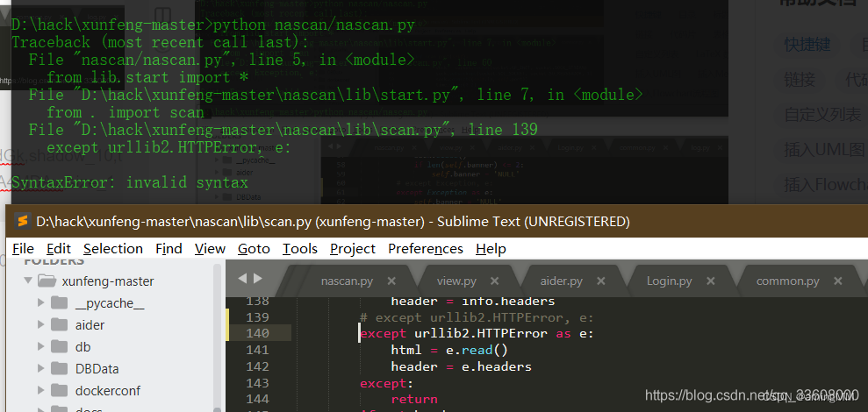Click line number 139 in gutter
Viewport: 868px width, 412px height.
pyautogui.click(x=258, y=317)
